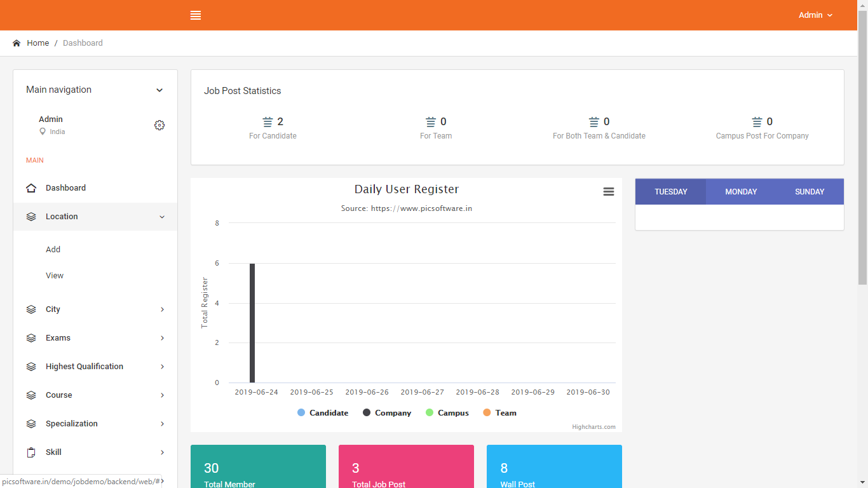Click the Dashboard house icon in sidebar
This screenshot has width=868, height=488.
31,188
